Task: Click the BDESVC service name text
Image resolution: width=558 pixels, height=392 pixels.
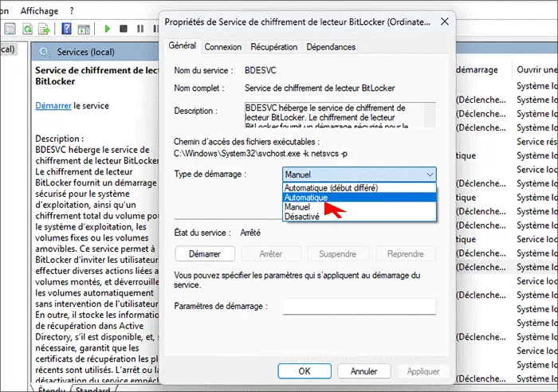Action: (260, 70)
